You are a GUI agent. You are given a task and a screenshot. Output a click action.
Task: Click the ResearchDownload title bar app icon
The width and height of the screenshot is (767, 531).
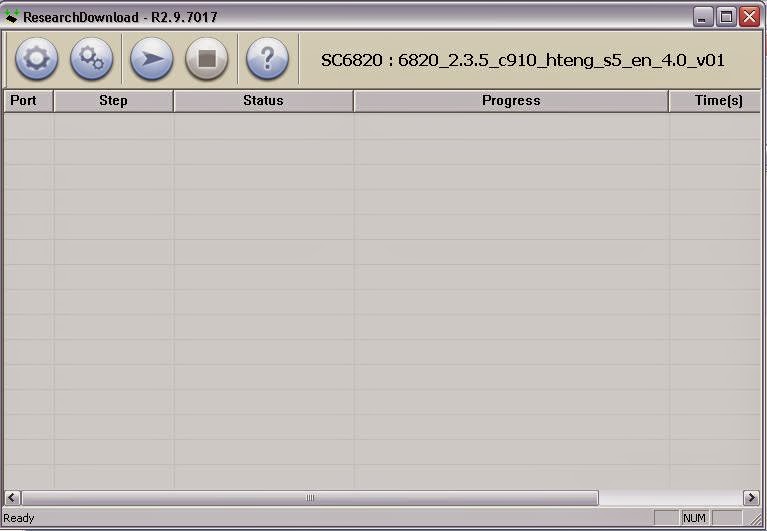coord(11,16)
